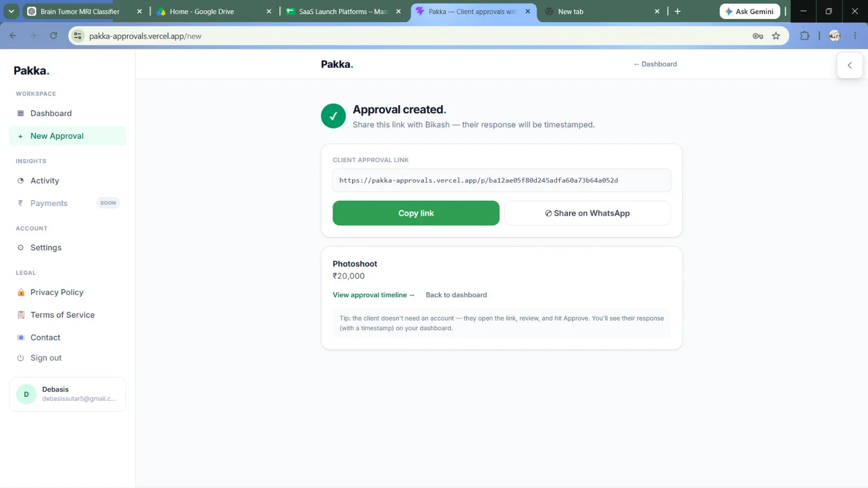Click the Sign out power icon
The height and width of the screenshot is (488, 868).
21,358
